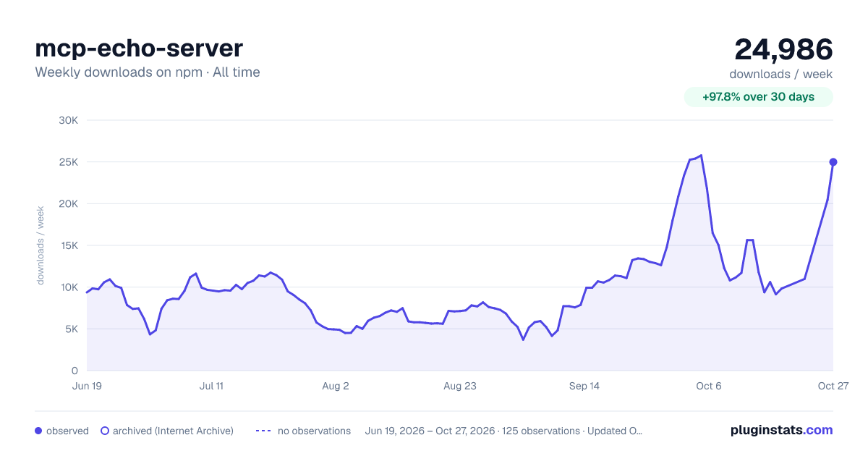Viewport: 868px width, 456px height.
Task: Click the latest data point dot on the chart
Action: click(833, 162)
